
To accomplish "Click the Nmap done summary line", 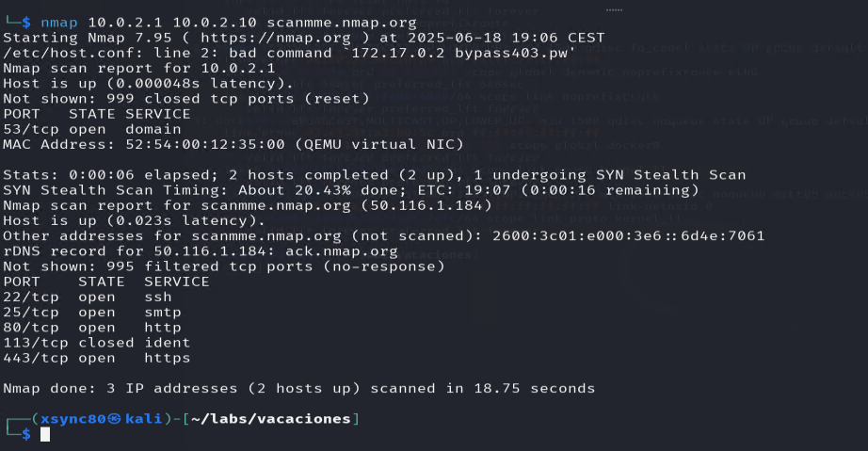I will [299, 389].
